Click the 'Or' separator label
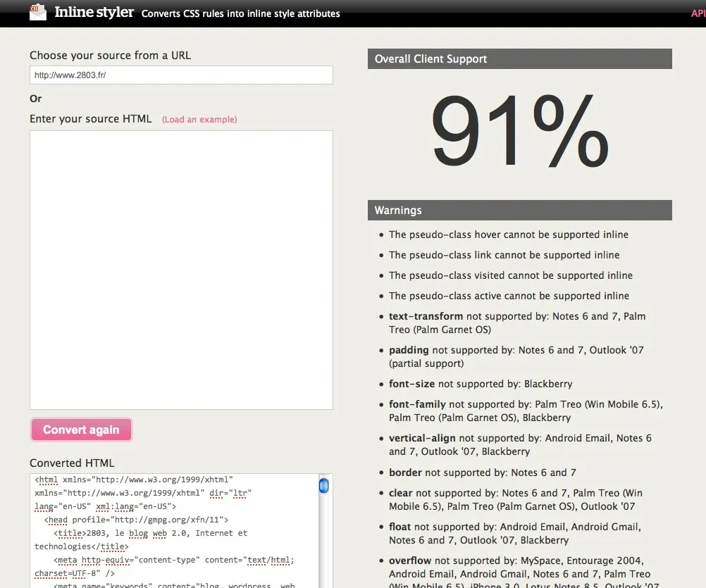Viewport: 706px width, 588px height. pyautogui.click(x=35, y=99)
